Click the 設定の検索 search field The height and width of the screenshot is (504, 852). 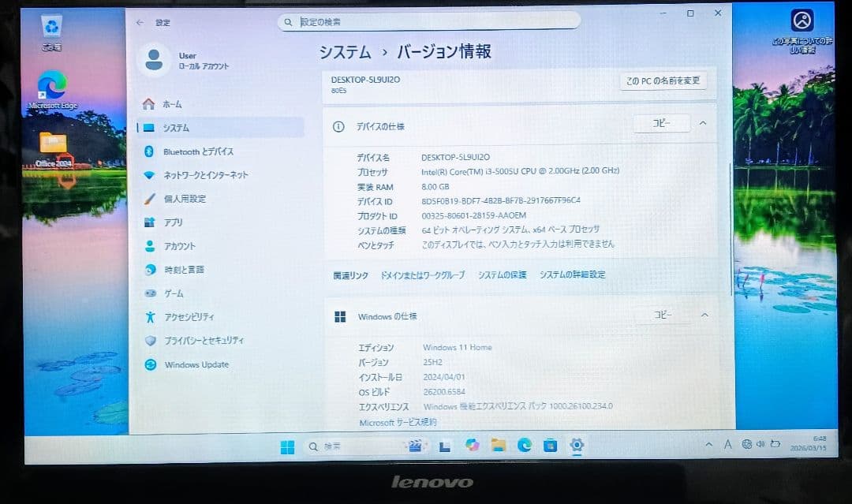429,22
